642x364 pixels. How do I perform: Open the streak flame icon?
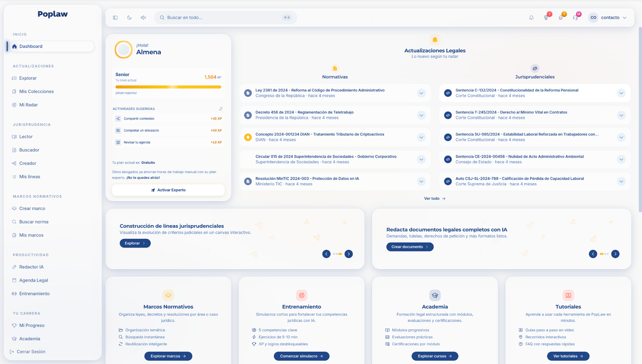point(561,18)
